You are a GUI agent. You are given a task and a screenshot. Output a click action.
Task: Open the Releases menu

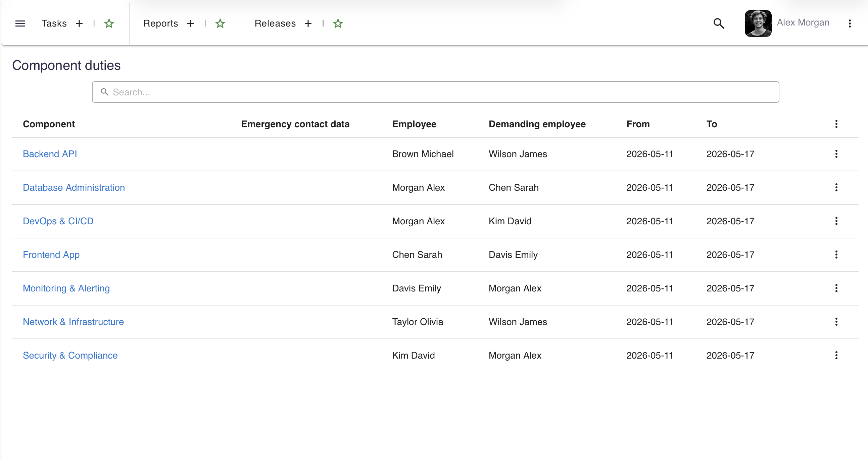click(x=275, y=23)
